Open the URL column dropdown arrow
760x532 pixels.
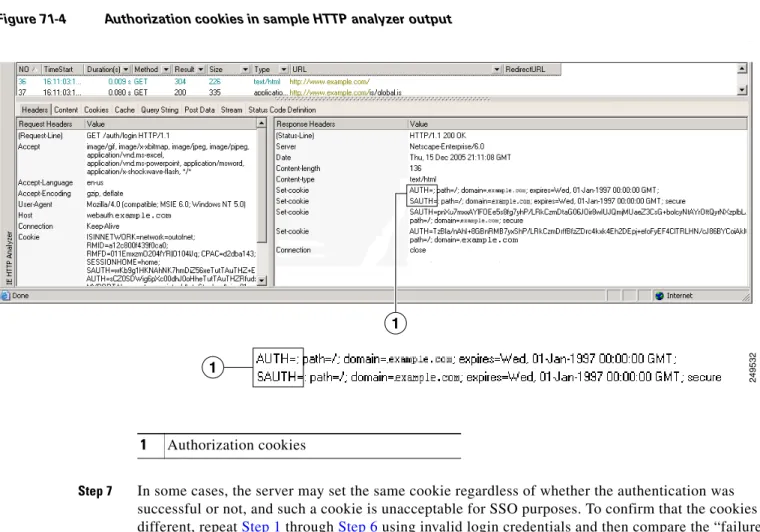pos(496,70)
